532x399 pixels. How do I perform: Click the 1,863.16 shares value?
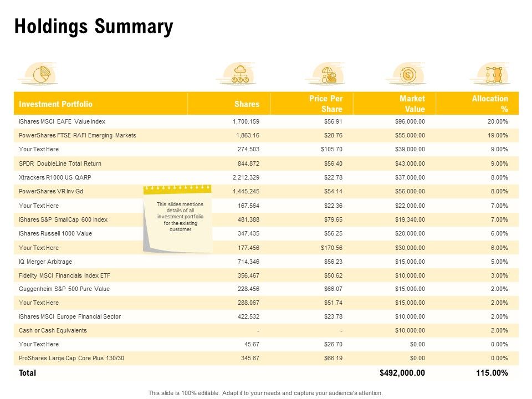coord(248,135)
